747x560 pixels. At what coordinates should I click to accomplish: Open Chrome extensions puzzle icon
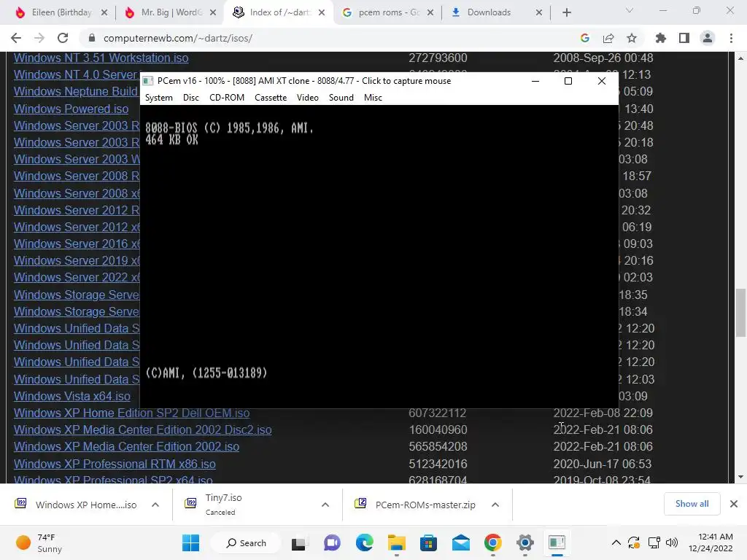pos(660,38)
